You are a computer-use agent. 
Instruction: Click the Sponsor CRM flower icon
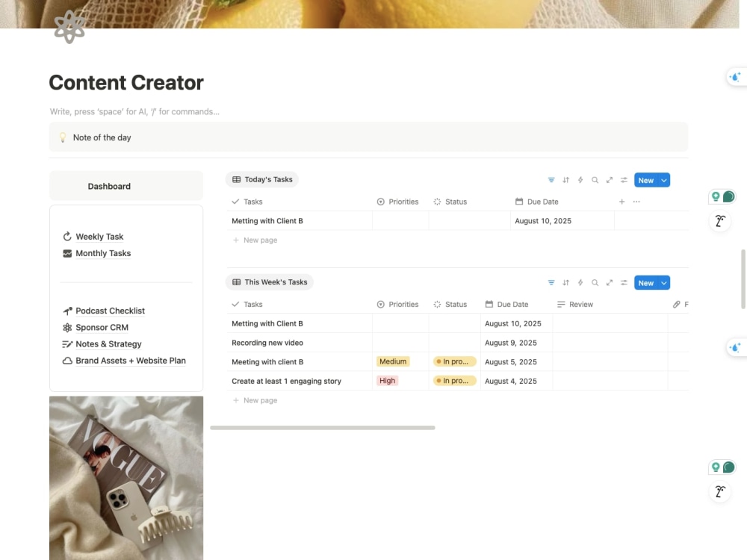tap(67, 328)
